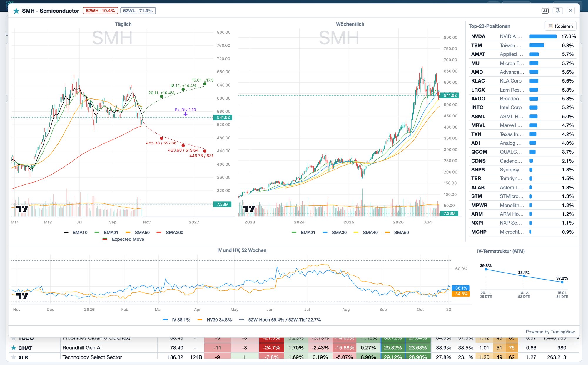Click the star favorite icon beside SMH title
Viewport: 588px width, 365px height.
pos(16,11)
